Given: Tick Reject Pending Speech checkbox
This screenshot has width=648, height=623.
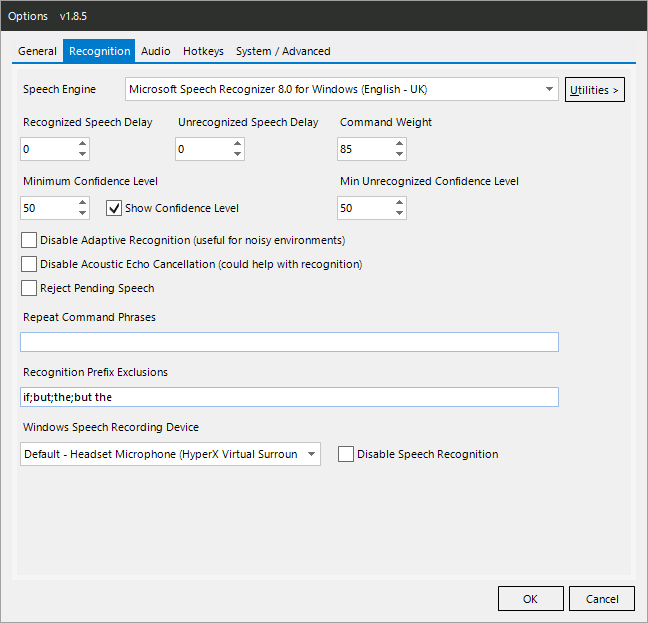Looking at the screenshot, I should pos(29,288).
